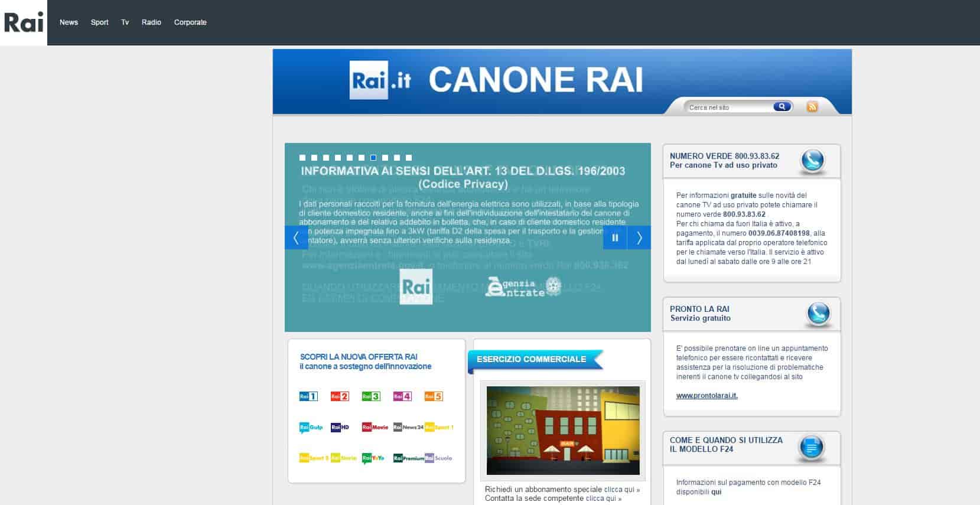The image size is (980, 505).
Task: Click the Rai YoYo channel logo
Action: 373,458
